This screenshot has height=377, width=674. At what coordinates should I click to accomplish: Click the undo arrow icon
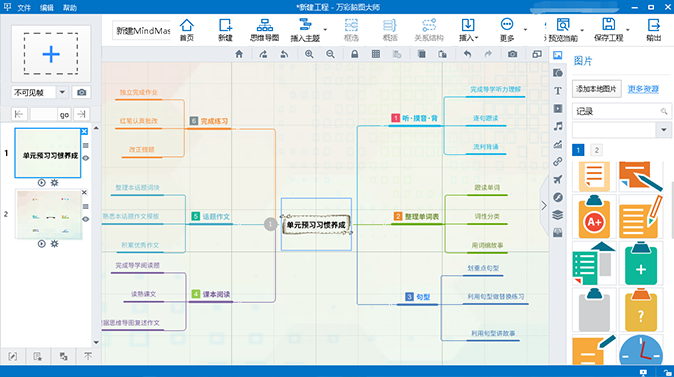click(x=467, y=54)
